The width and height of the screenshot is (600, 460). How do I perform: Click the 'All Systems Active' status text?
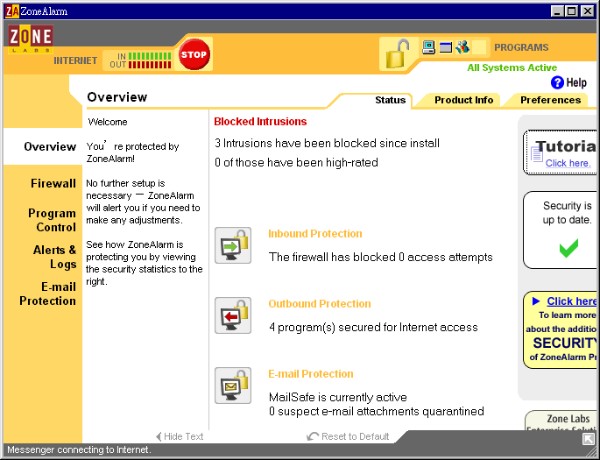coord(512,67)
